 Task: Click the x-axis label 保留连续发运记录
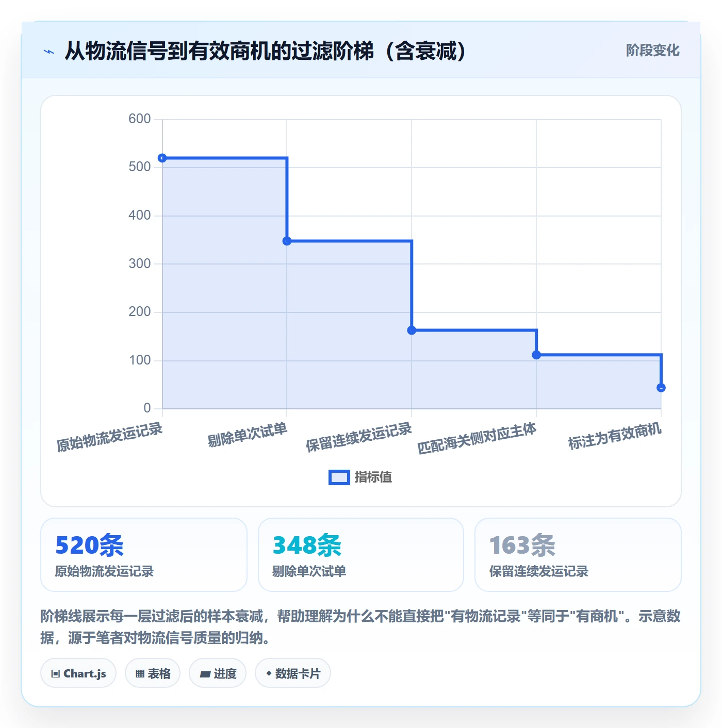[358, 437]
